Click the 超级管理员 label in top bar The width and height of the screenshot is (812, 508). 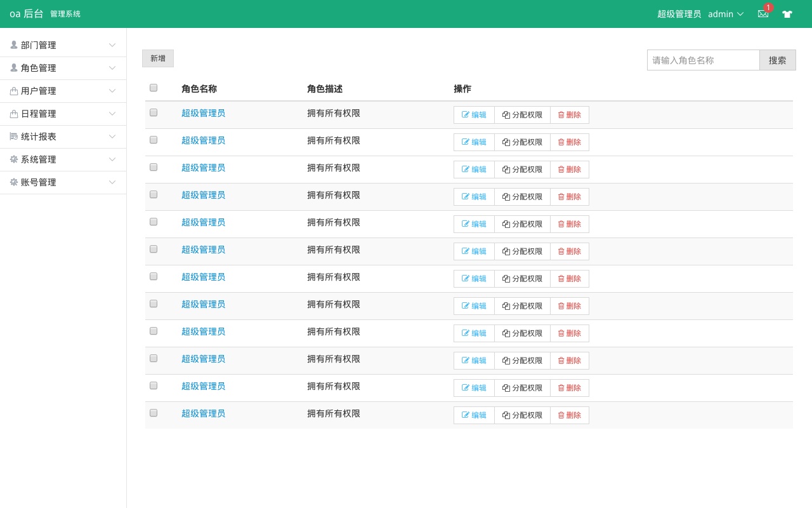[679, 14]
